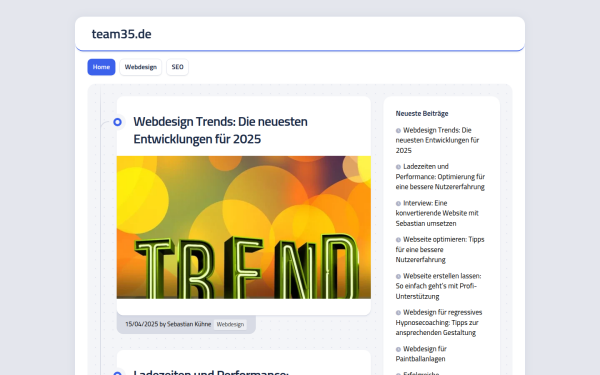
Task: Click the 15/04/2025 post date
Action: 142,324
